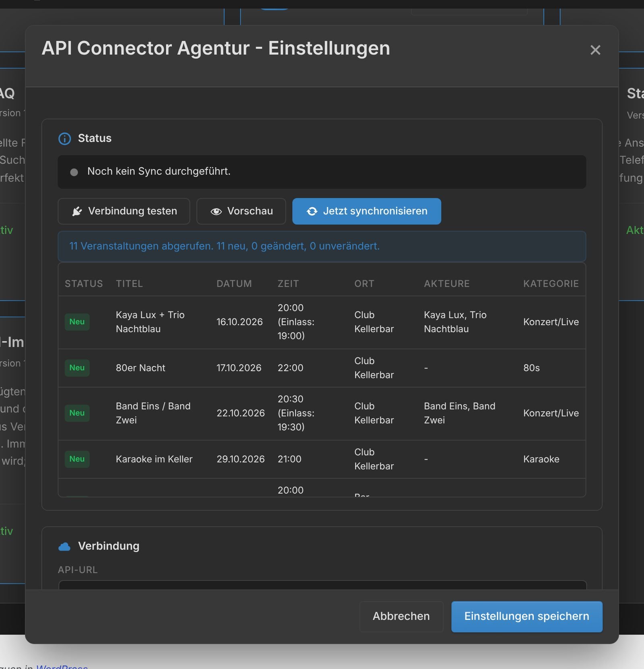Click the API-URL input field
This screenshot has height=669, width=644.
(x=322, y=585)
